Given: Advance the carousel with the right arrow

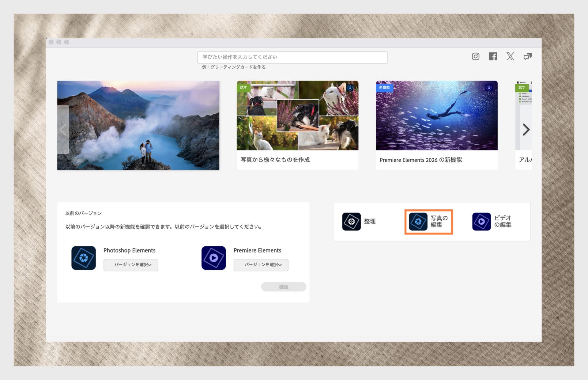Looking at the screenshot, I should [527, 130].
